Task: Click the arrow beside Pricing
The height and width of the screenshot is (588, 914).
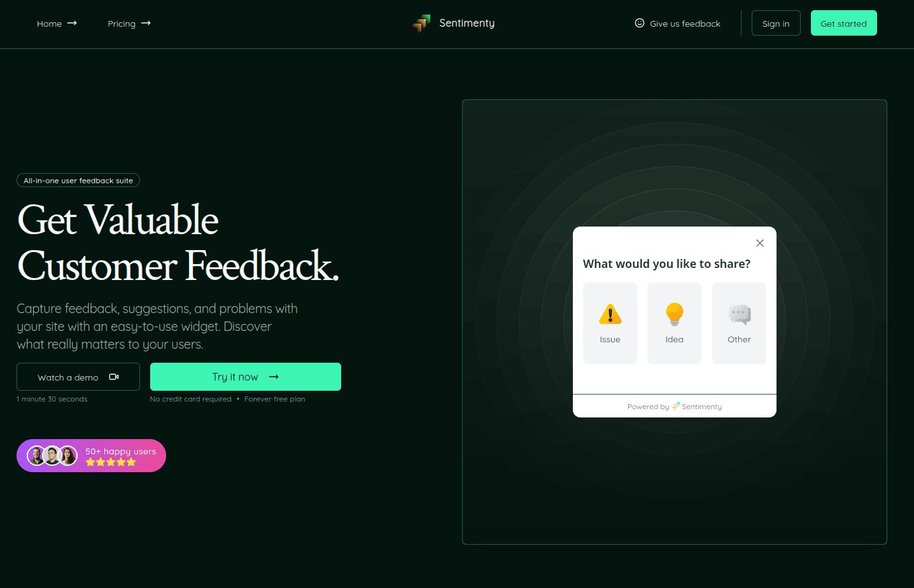Action: pyautogui.click(x=146, y=24)
